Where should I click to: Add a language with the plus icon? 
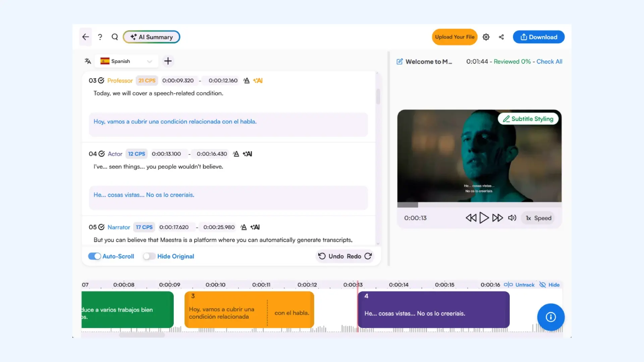pyautogui.click(x=168, y=61)
